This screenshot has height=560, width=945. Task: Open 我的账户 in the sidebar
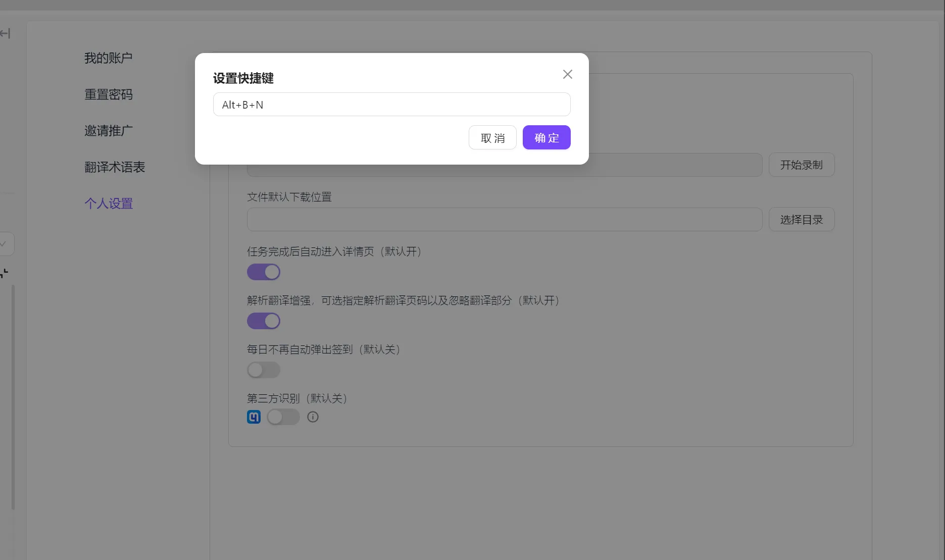pos(108,58)
